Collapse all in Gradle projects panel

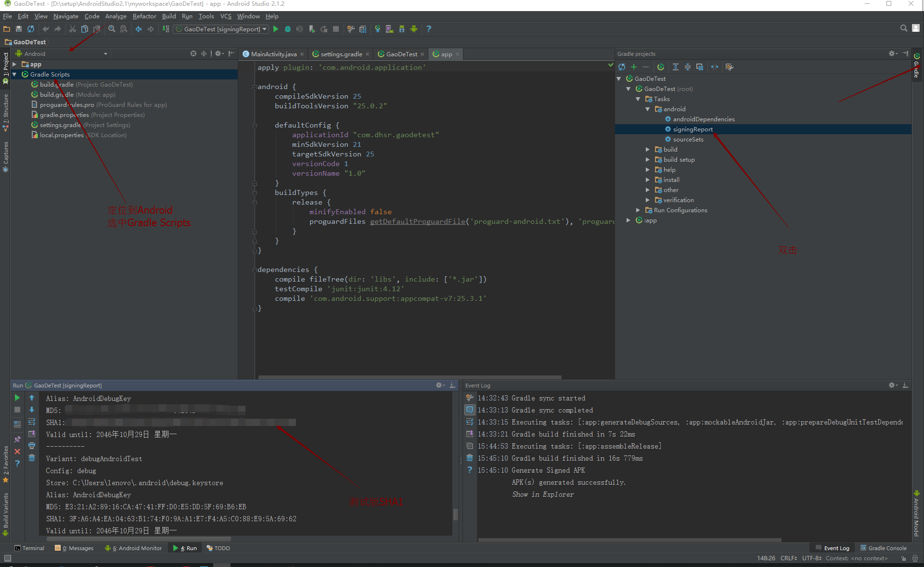[688, 67]
